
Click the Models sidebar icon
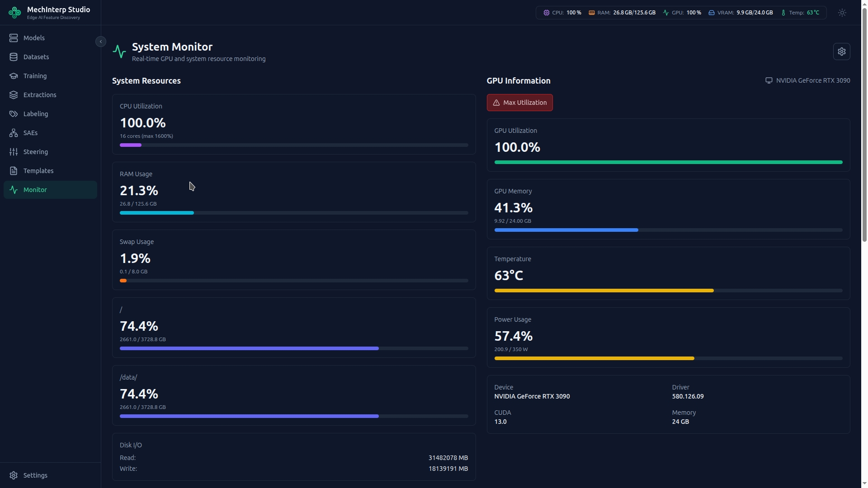14,38
